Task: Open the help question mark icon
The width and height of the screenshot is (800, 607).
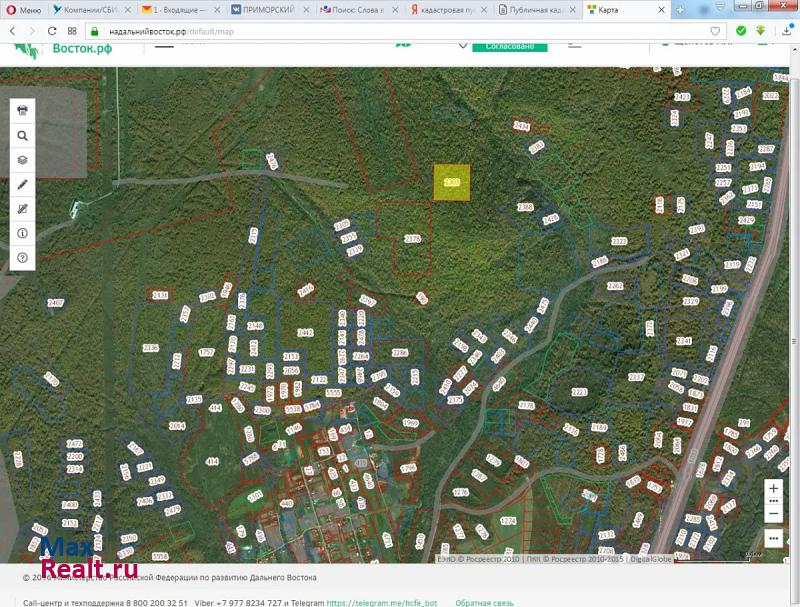Action: pos(23,257)
